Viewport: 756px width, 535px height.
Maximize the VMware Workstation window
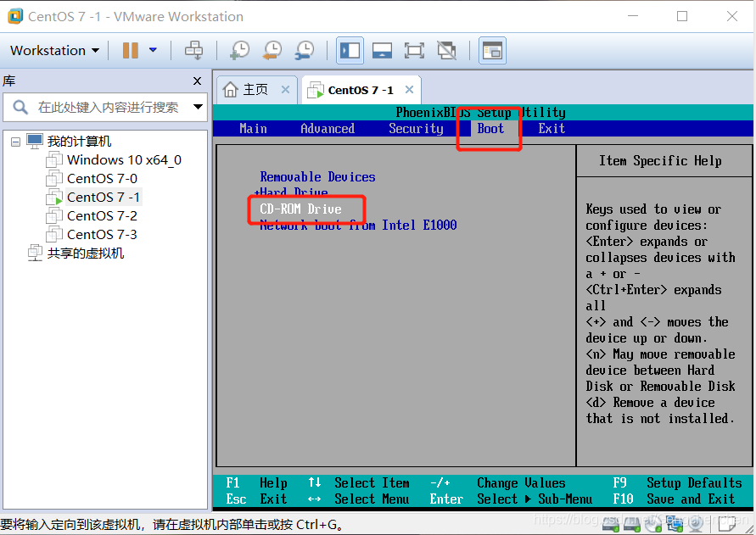tap(682, 16)
